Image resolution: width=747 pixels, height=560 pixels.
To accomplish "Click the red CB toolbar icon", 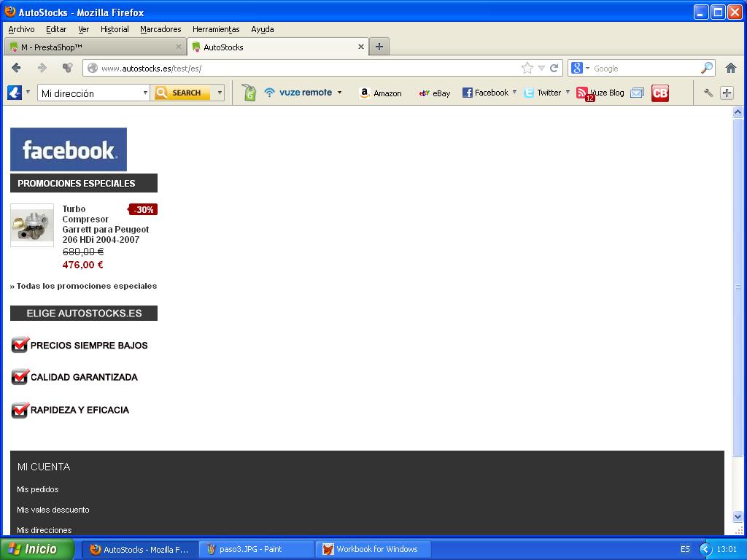I will pyautogui.click(x=659, y=93).
